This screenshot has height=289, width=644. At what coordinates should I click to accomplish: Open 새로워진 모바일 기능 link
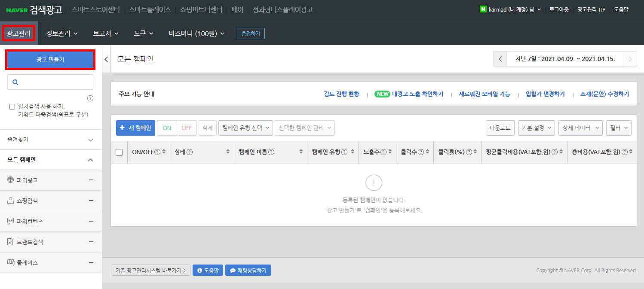[x=485, y=94]
